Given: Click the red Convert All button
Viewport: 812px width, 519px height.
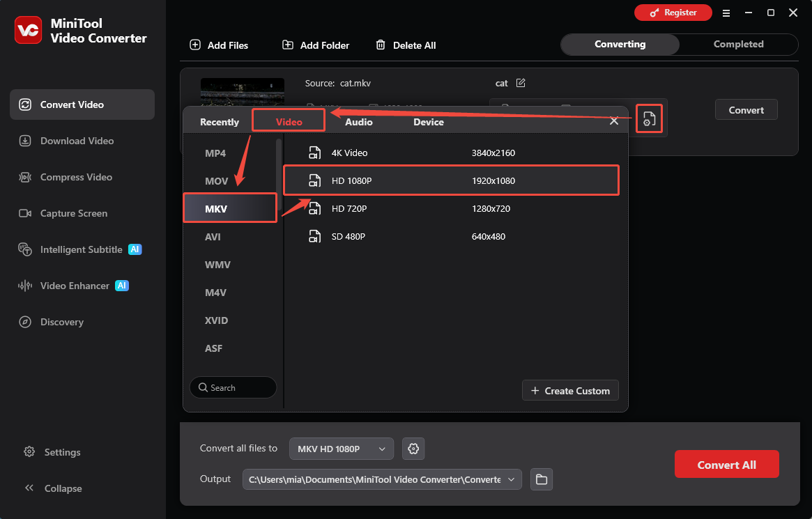Looking at the screenshot, I should [726, 464].
